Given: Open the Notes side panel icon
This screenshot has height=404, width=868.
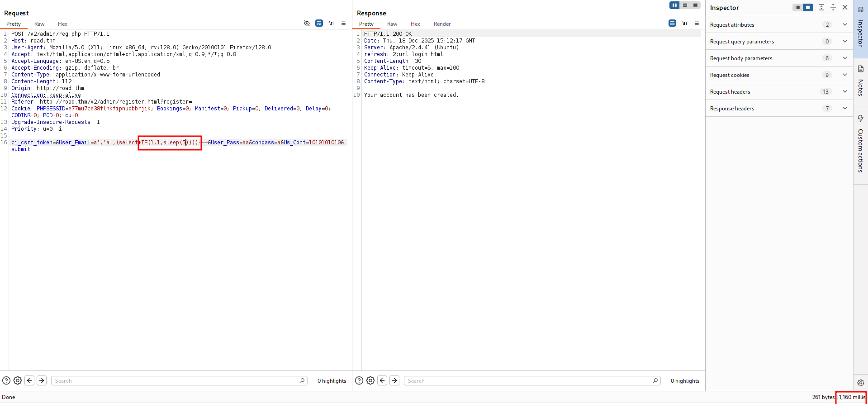Looking at the screenshot, I should tap(860, 69).
